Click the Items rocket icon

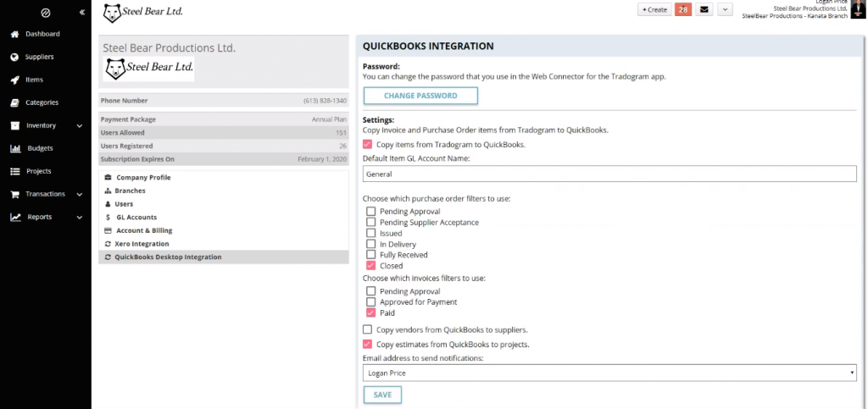tap(15, 80)
